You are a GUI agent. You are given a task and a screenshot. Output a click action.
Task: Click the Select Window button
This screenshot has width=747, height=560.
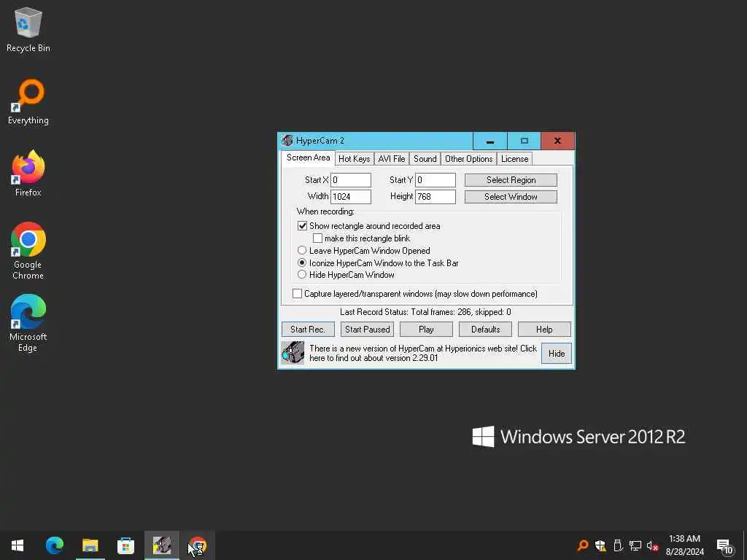tap(511, 197)
